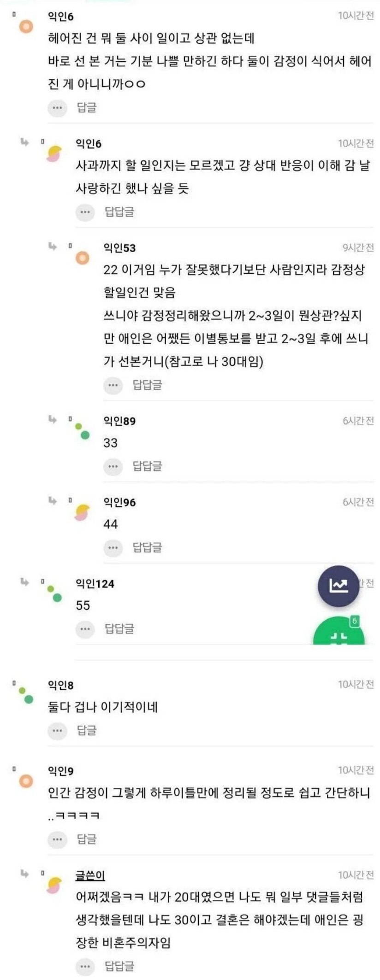Open more options on 글쓴이's reply
Viewport: 380px width, 980px height.
tap(85, 966)
